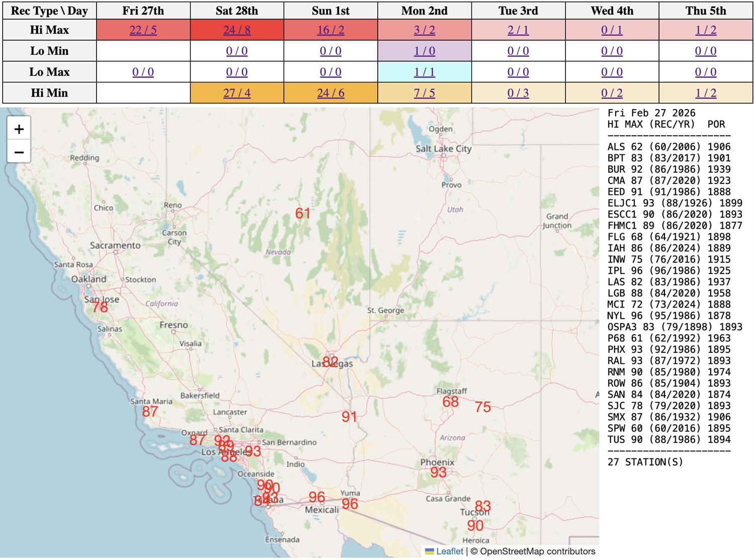Click Lo Max 1 / 1 Monday link
The image size is (754, 560).
pyautogui.click(x=424, y=72)
